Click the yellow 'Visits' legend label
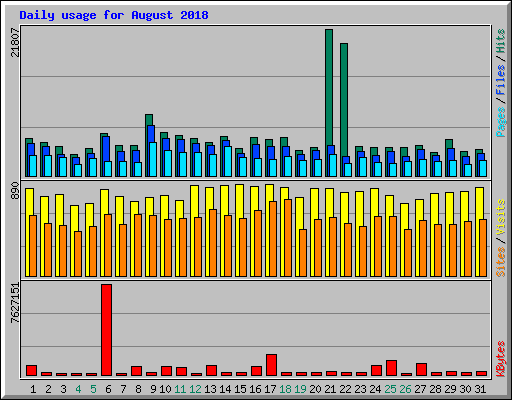 point(501,217)
